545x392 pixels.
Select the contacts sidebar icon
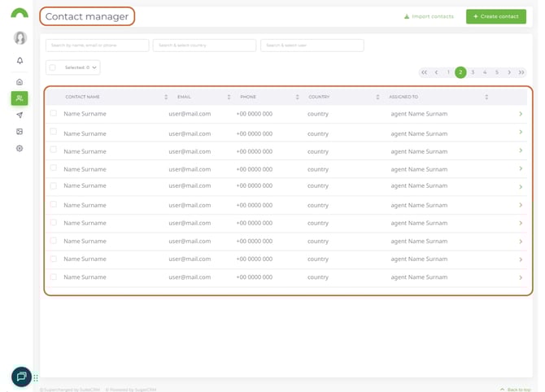tap(20, 98)
